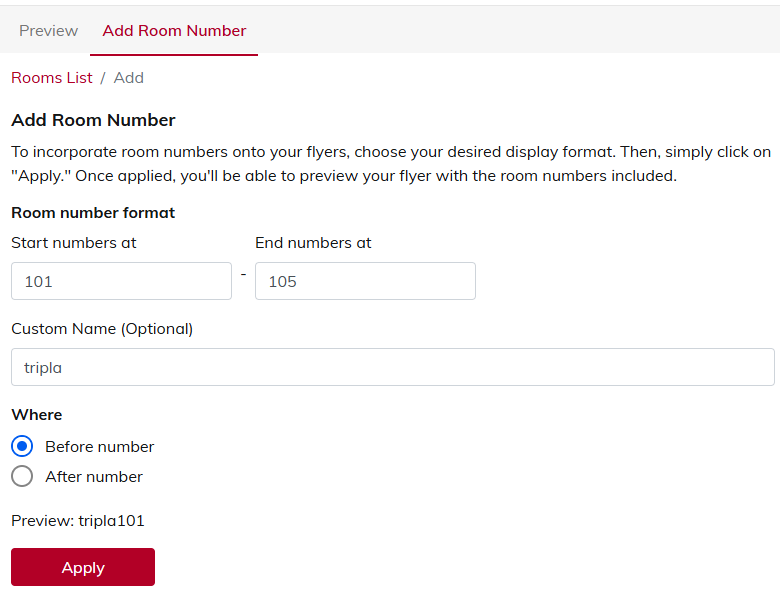Select the Add Room Number tab
Image resolution: width=780 pixels, height=599 pixels.
click(x=174, y=31)
